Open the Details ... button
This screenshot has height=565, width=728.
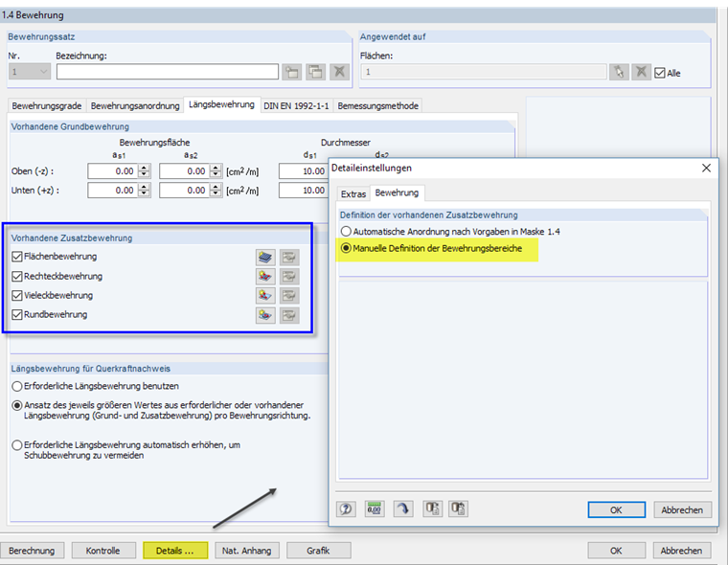[x=175, y=551]
